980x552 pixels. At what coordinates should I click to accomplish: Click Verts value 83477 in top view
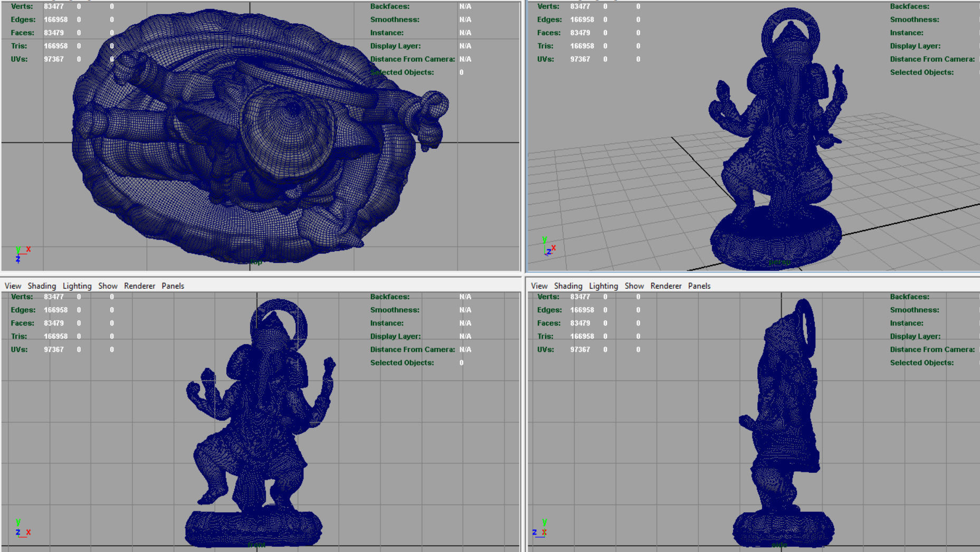click(54, 6)
